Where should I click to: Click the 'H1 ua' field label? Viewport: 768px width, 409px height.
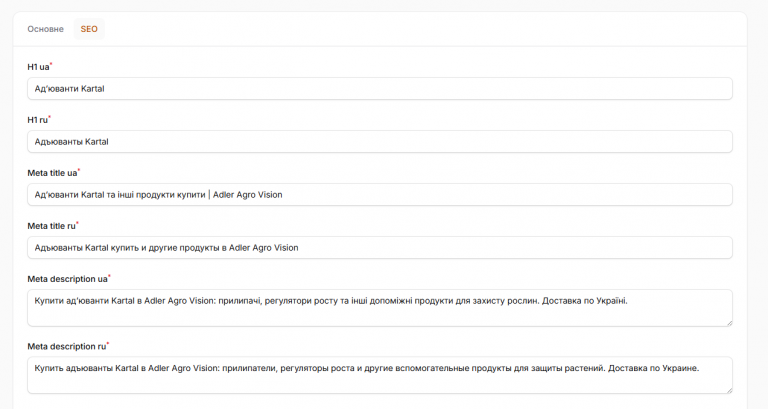pyautogui.click(x=39, y=67)
